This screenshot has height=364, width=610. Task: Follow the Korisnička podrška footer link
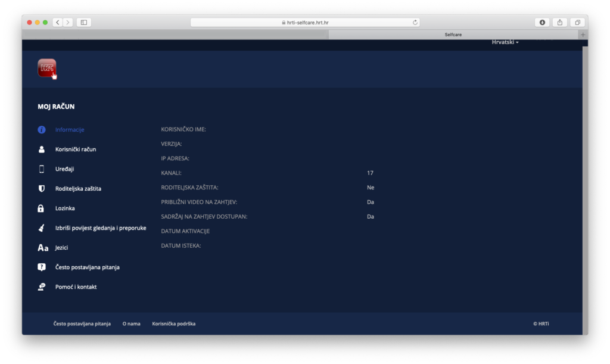174,324
